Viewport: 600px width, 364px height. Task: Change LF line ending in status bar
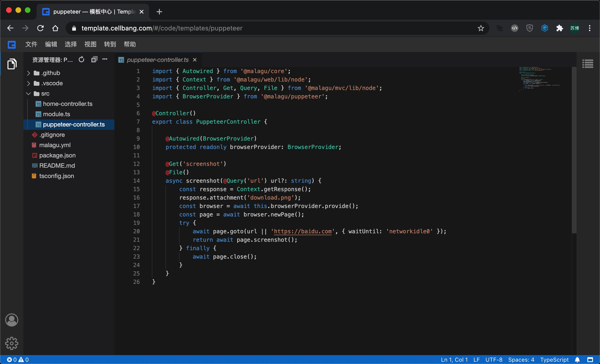(476, 360)
